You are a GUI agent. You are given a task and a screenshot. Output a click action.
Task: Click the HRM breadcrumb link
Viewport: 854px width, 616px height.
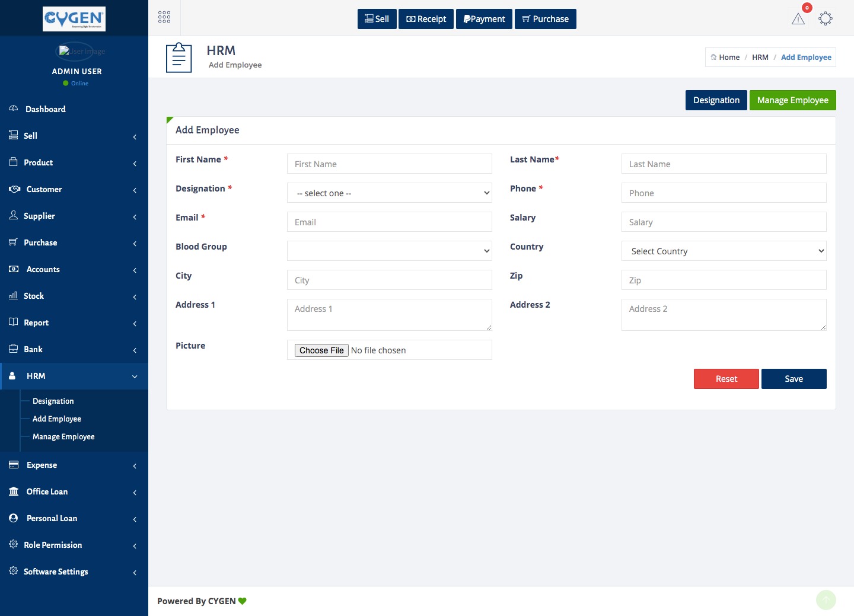pyautogui.click(x=760, y=58)
